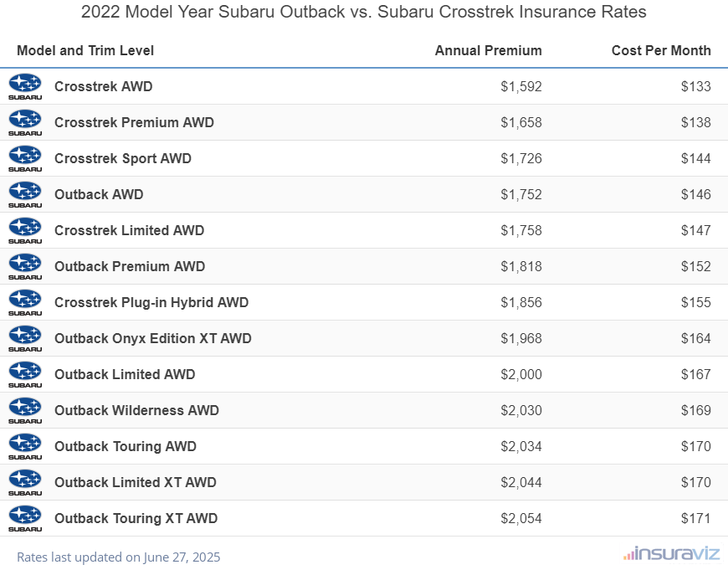Select the Outback AWD trim name

pos(99,195)
